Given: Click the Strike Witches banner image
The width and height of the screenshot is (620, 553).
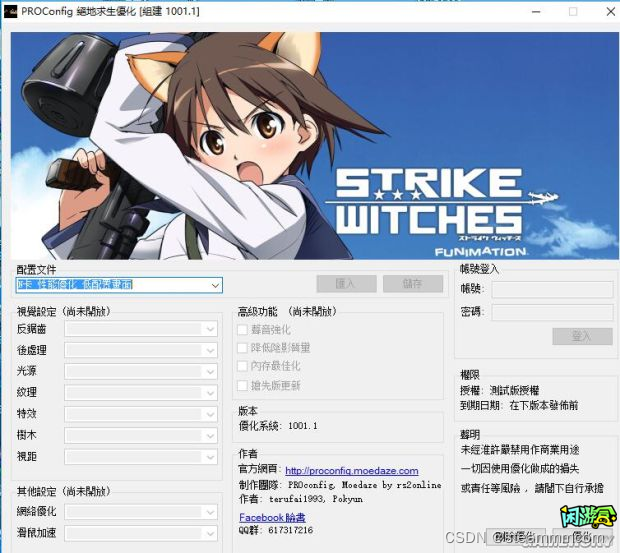Looking at the screenshot, I should click(314, 146).
